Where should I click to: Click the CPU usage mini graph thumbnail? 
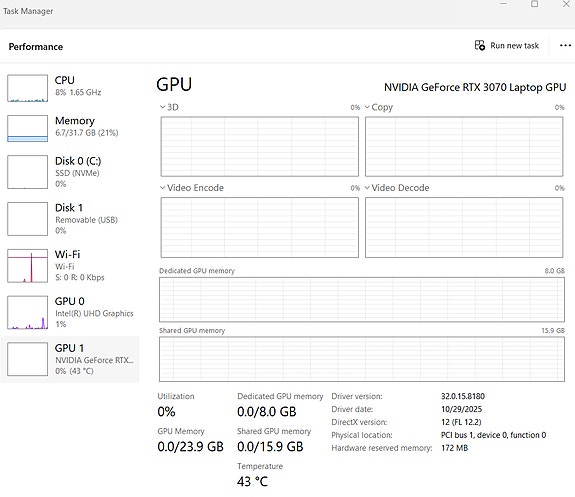tap(28, 88)
